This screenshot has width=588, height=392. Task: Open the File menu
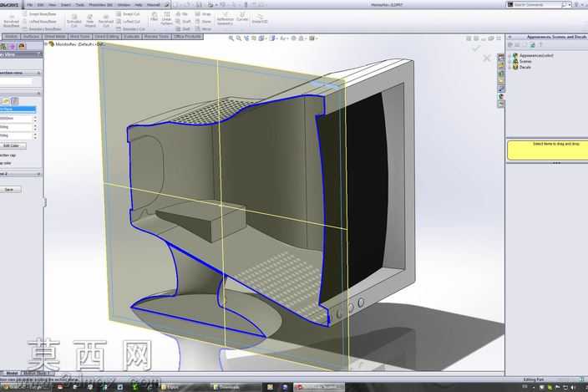click(29, 5)
